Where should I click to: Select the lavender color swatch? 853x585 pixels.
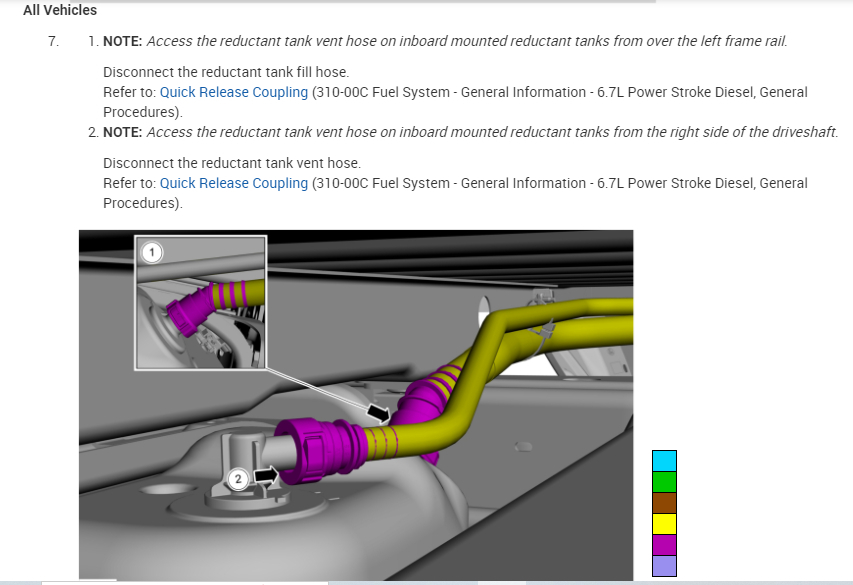[664, 566]
